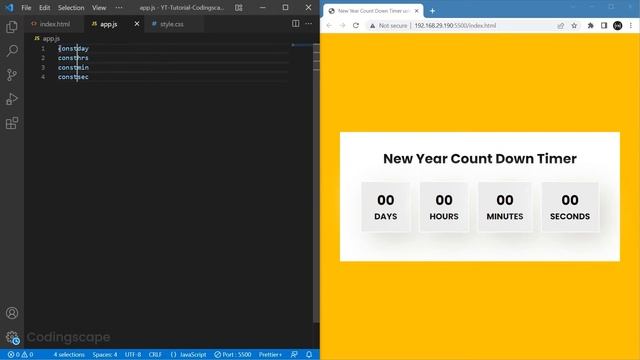Click code line 1 with day constant
640x360 pixels.
(73, 48)
